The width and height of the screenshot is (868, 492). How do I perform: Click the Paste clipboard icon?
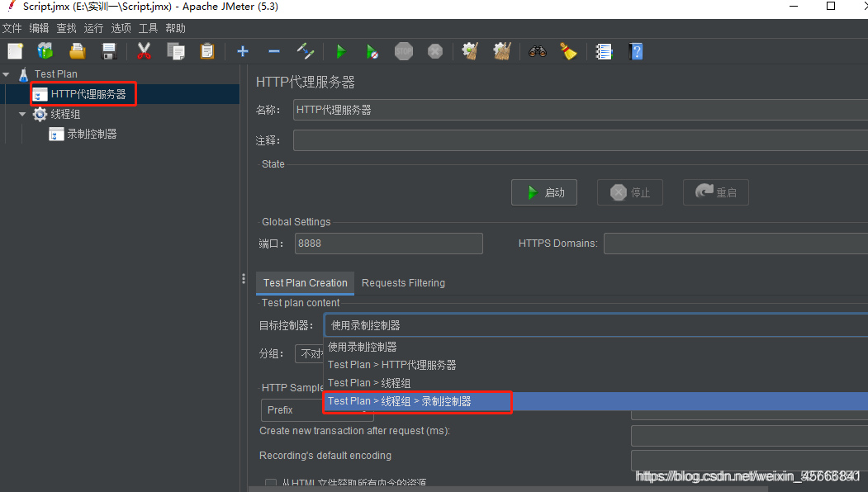pos(207,51)
